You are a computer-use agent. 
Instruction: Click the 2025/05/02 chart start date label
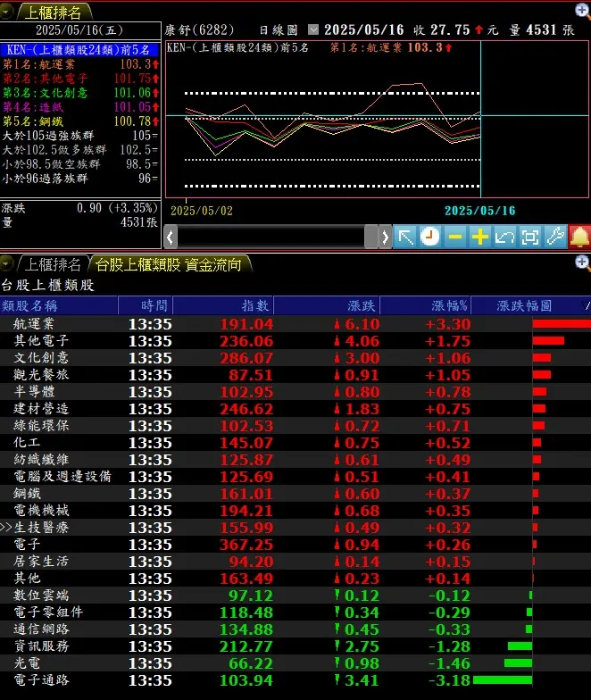(x=202, y=211)
